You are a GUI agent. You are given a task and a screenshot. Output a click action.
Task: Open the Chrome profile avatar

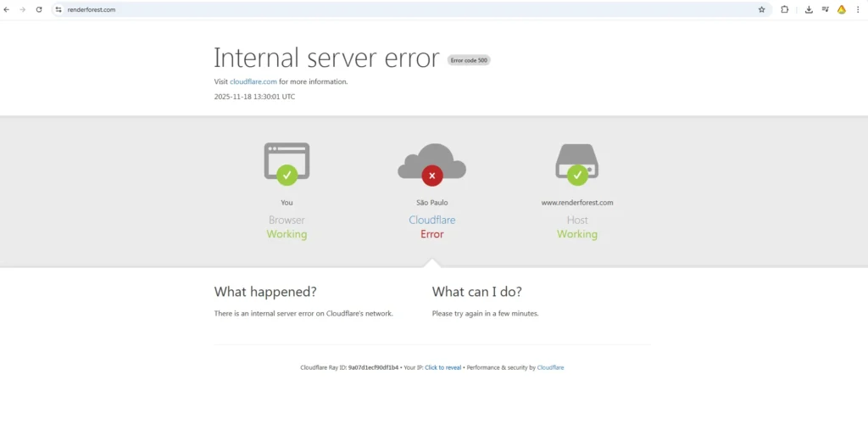842,9
